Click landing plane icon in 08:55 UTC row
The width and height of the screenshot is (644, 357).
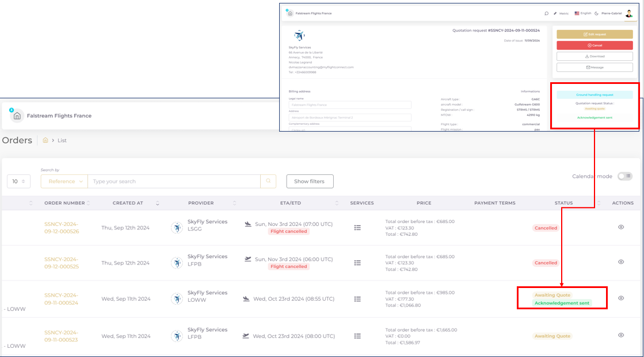click(246, 299)
